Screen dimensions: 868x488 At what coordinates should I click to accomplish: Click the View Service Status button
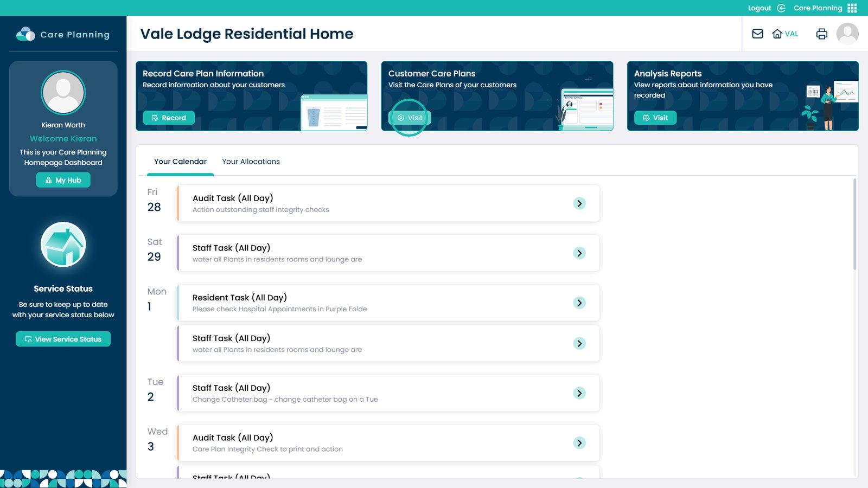(x=63, y=339)
